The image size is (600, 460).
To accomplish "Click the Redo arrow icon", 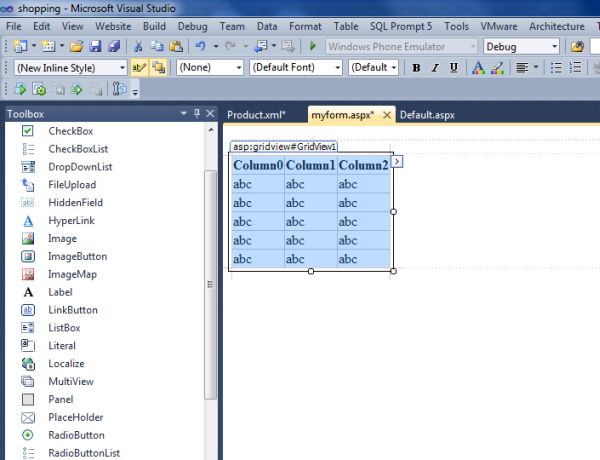I will pos(230,46).
